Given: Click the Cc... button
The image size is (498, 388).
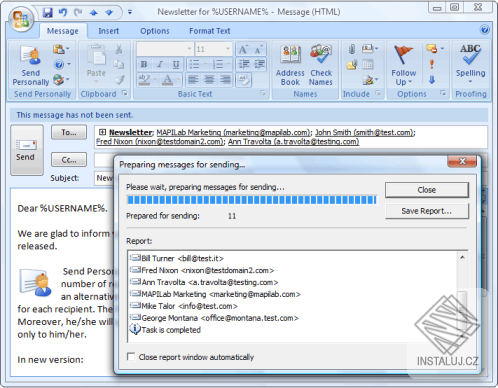Looking at the screenshot, I should [x=69, y=160].
